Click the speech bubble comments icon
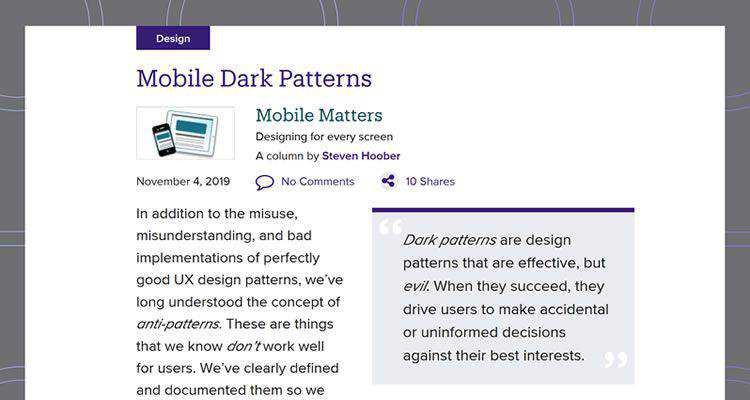750x400 pixels. [x=264, y=182]
